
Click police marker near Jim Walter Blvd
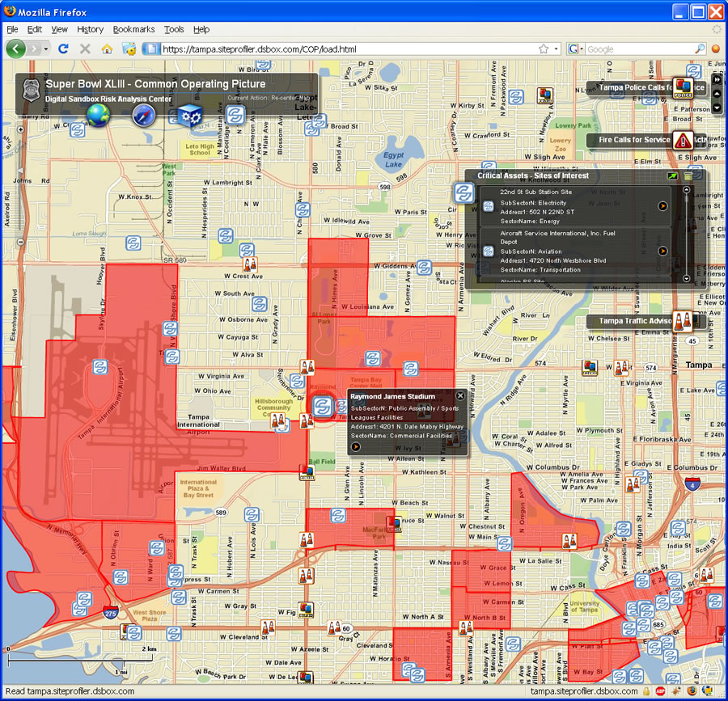[307, 472]
